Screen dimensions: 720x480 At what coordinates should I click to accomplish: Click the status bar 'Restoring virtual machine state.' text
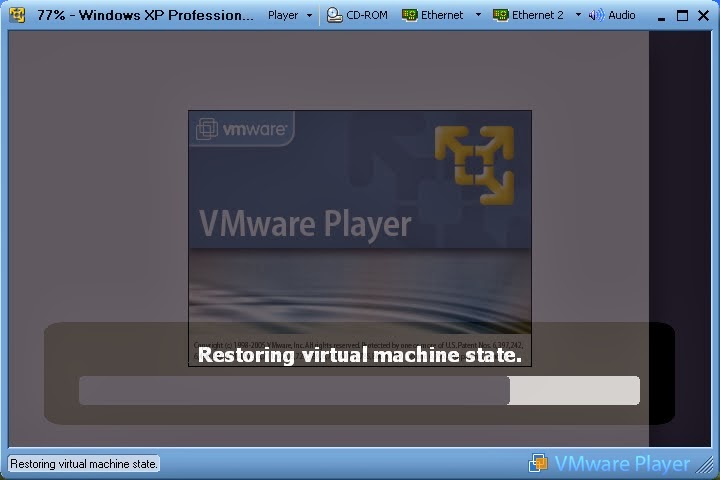[x=84, y=464]
